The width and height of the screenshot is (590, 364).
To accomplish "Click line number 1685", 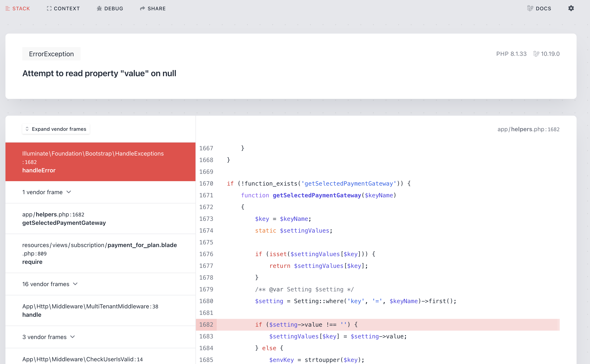I will [x=206, y=360].
